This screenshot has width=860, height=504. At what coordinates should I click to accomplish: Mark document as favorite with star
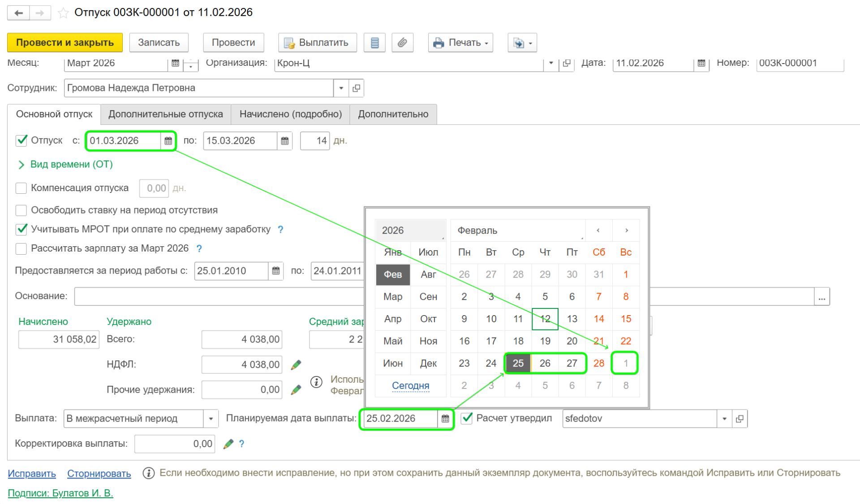click(x=63, y=13)
